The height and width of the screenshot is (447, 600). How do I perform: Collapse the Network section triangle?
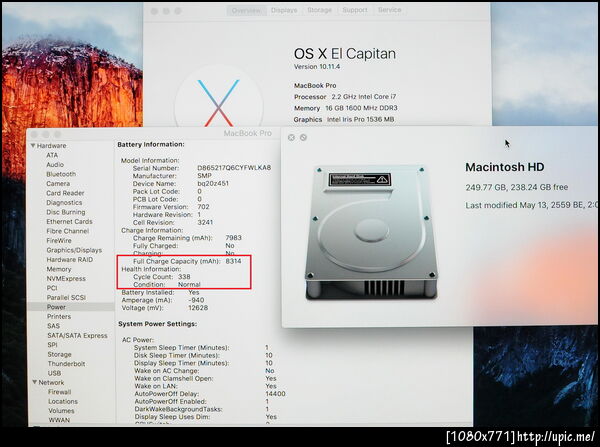click(x=35, y=382)
